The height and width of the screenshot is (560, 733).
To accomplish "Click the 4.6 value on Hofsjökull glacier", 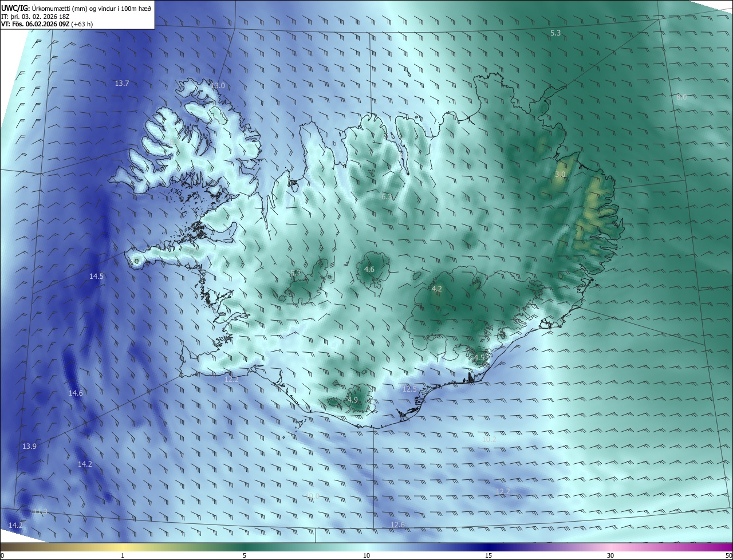I will click(369, 270).
